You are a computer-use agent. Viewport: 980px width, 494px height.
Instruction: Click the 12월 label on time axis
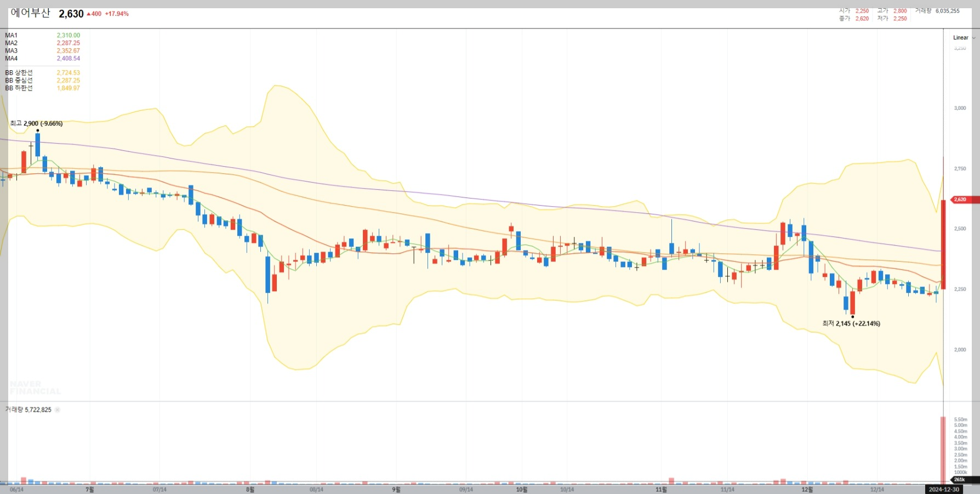pyautogui.click(x=807, y=489)
